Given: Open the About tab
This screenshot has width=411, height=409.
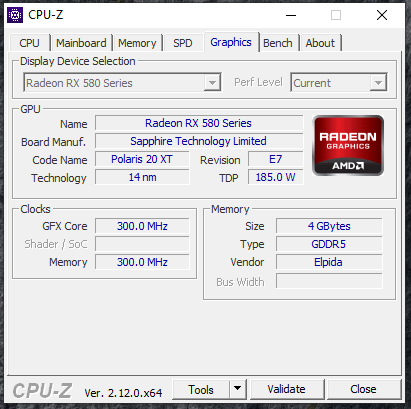Looking at the screenshot, I should click(x=320, y=43).
